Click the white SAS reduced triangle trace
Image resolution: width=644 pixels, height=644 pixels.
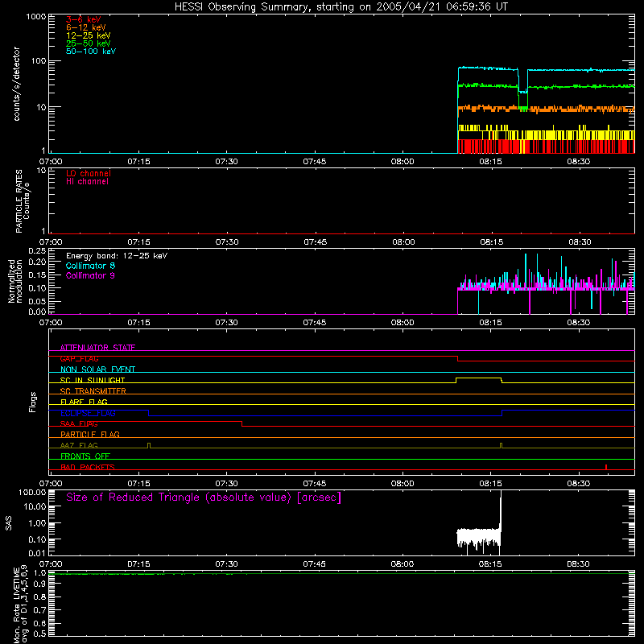point(479,536)
